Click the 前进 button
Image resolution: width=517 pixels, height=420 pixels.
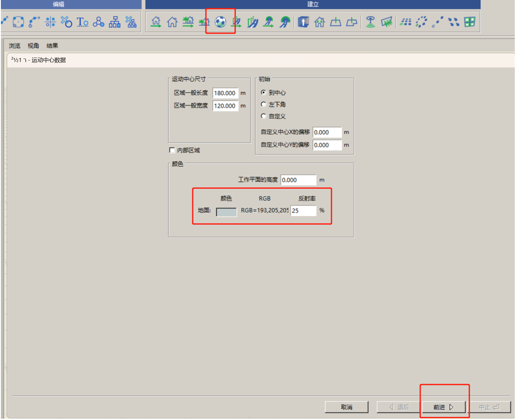pyautogui.click(x=444, y=407)
